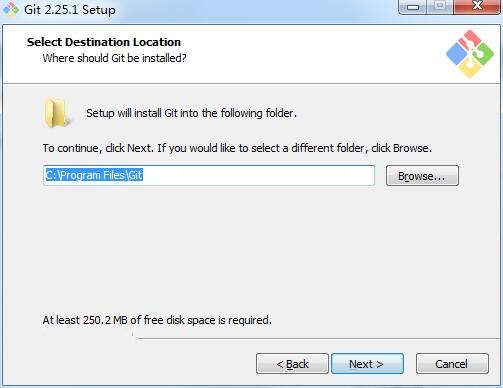Screen dimensions: 503x388
Task: Minimize the Git Setup window
Action: pyautogui.click(x=412, y=7)
